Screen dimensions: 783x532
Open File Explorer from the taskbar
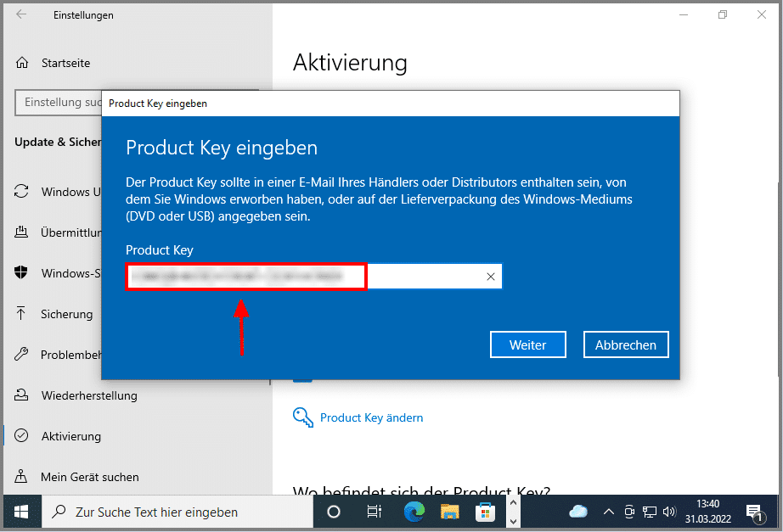pyautogui.click(x=449, y=512)
